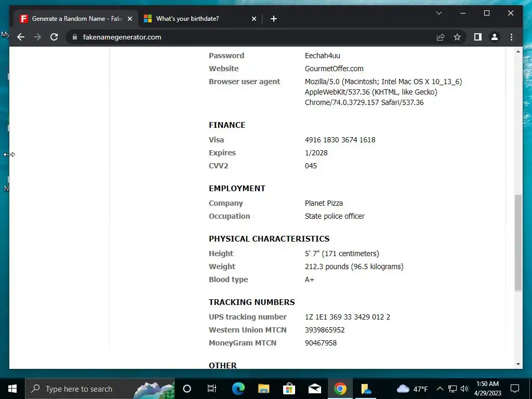Click the lock icon in address bar
Image resolution: width=532 pixels, height=399 pixels.
tap(75, 37)
